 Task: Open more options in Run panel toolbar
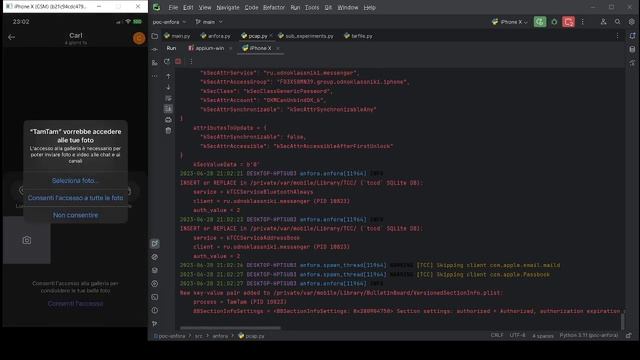(191, 62)
